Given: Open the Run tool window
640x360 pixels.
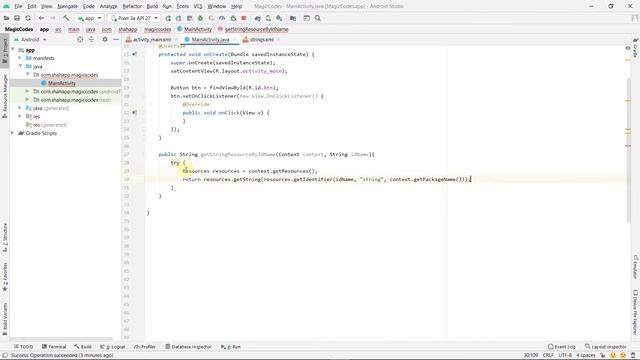Looking at the screenshot, I should (x=231, y=347).
